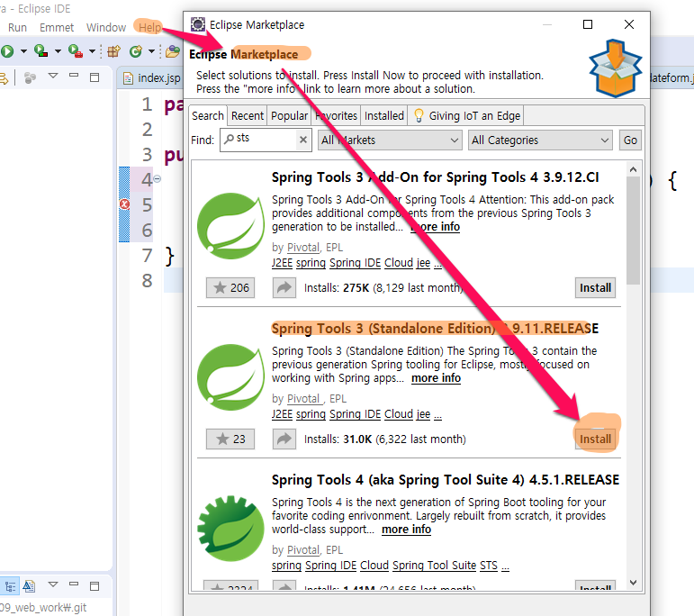
Task: Open the Help menu
Action: [149, 27]
